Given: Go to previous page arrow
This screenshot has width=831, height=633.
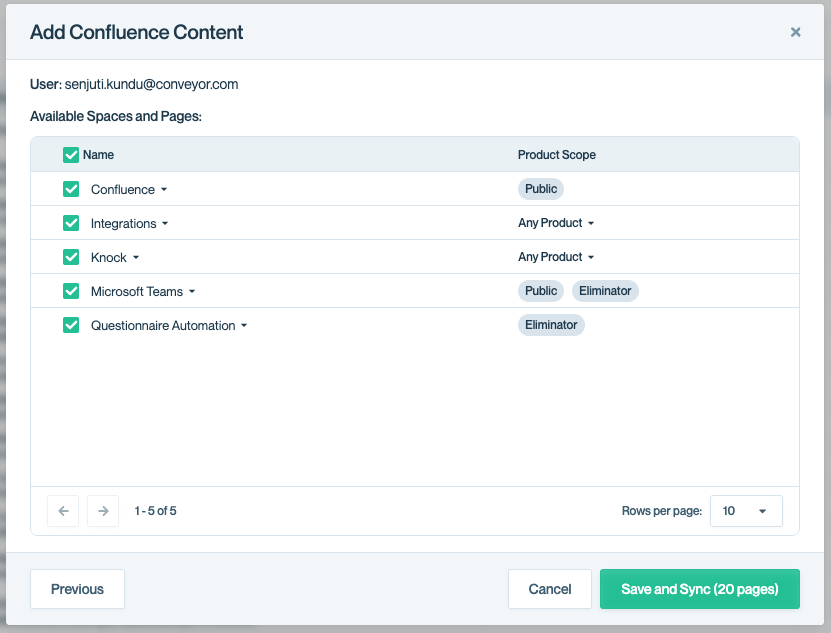Looking at the screenshot, I should point(63,511).
